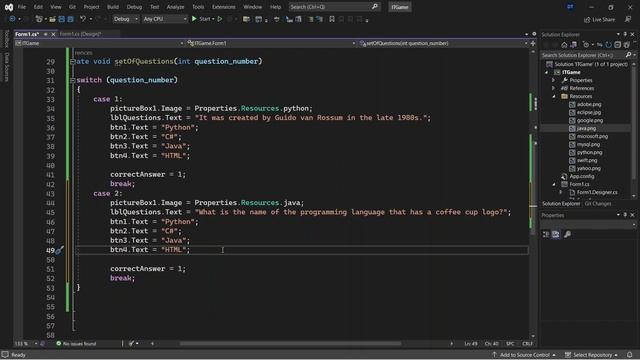Click the Live Share icon
Screen dimensions: 640x360
(x=587, y=20)
